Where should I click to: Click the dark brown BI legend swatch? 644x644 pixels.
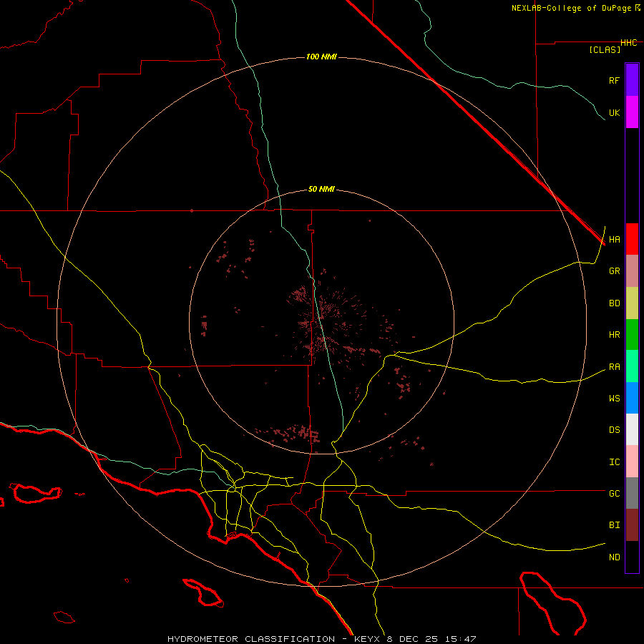(x=632, y=525)
